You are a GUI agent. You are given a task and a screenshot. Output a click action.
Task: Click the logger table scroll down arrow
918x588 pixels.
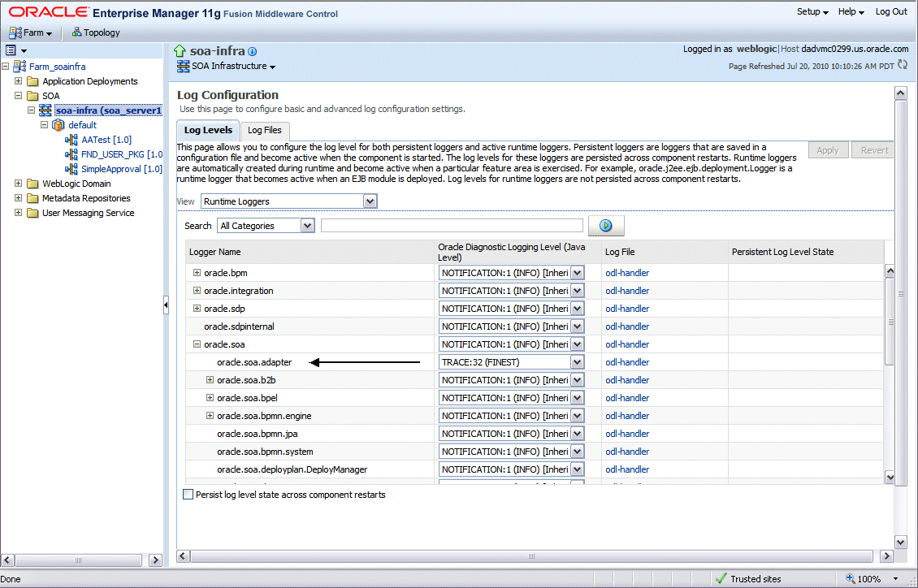pyautogui.click(x=890, y=477)
